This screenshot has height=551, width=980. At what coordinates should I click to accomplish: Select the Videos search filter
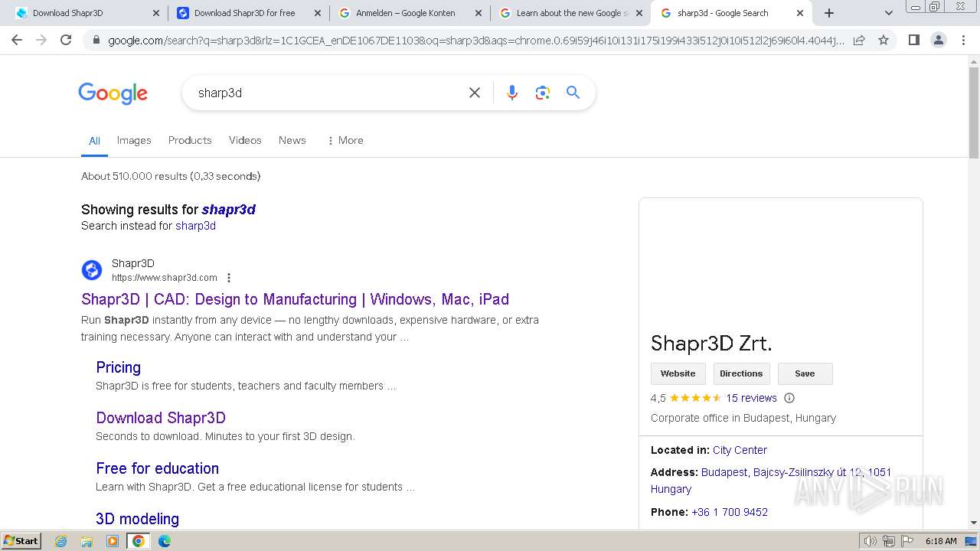[245, 140]
